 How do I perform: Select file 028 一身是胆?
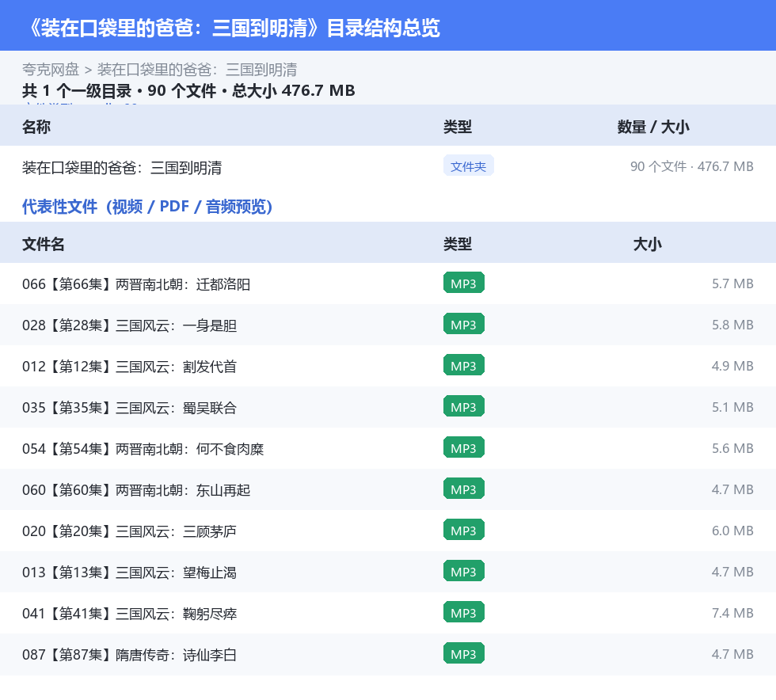[x=388, y=325]
